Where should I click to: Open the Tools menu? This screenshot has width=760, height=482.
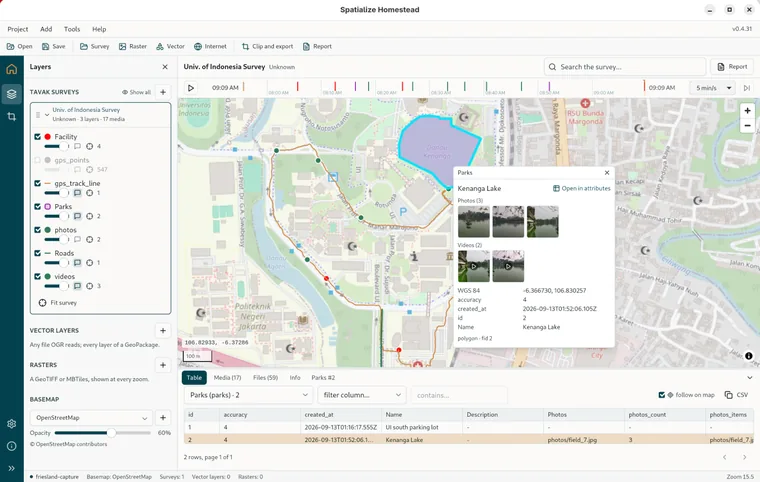click(x=72, y=29)
